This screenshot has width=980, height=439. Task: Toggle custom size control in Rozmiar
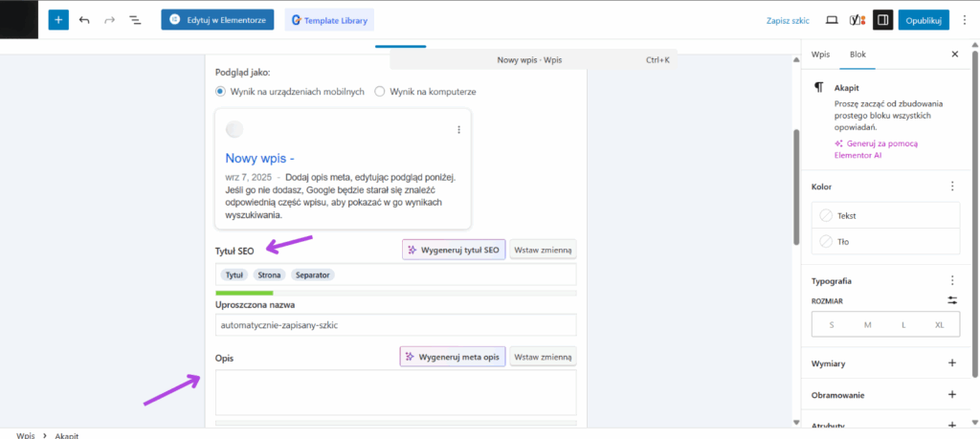click(x=951, y=300)
